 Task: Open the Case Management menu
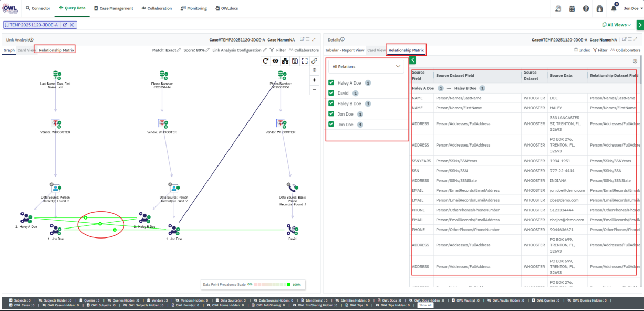pos(113,8)
